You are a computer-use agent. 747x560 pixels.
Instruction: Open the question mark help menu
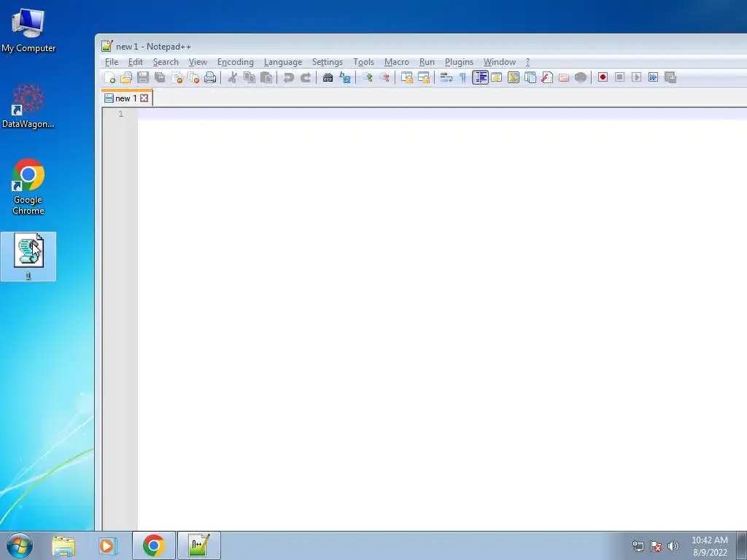coord(527,63)
